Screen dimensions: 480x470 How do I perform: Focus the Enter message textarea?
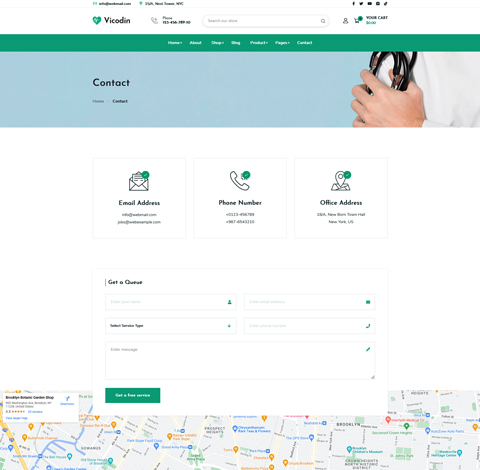tap(240, 360)
